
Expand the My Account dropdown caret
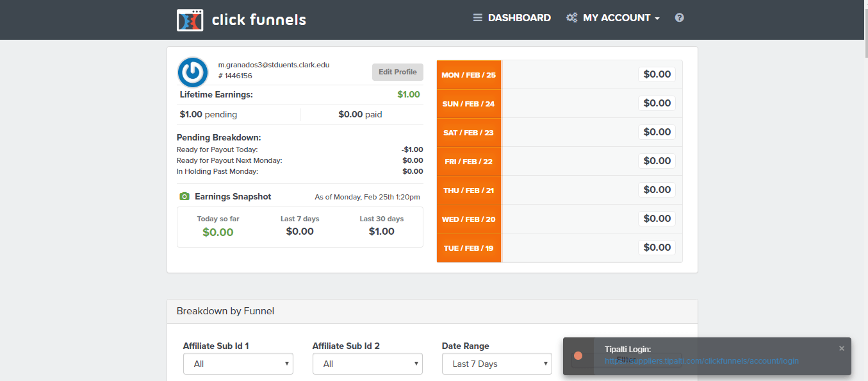coord(657,19)
